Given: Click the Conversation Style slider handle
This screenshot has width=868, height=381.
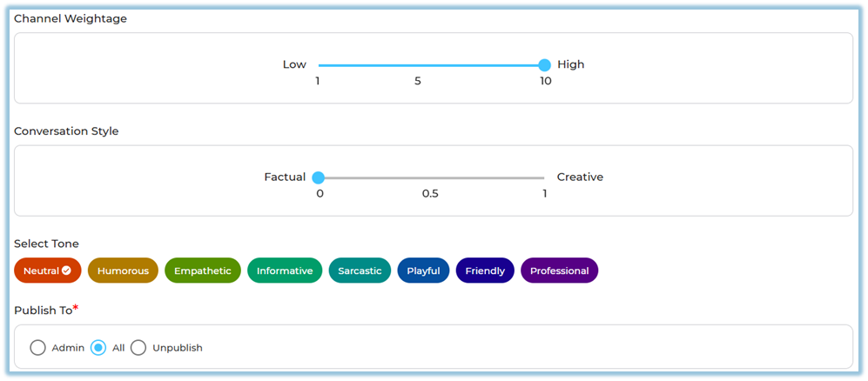Looking at the screenshot, I should pos(319,177).
